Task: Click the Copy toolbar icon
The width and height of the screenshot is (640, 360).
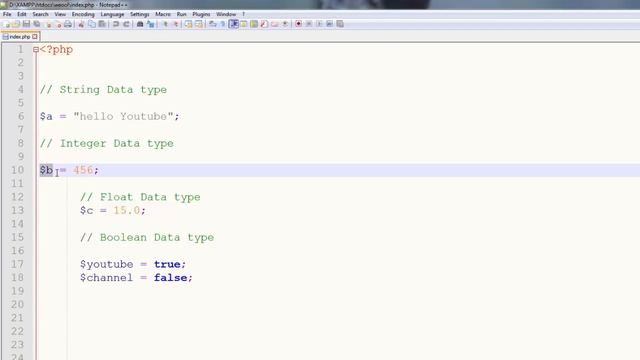Action: (x=92, y=24)
